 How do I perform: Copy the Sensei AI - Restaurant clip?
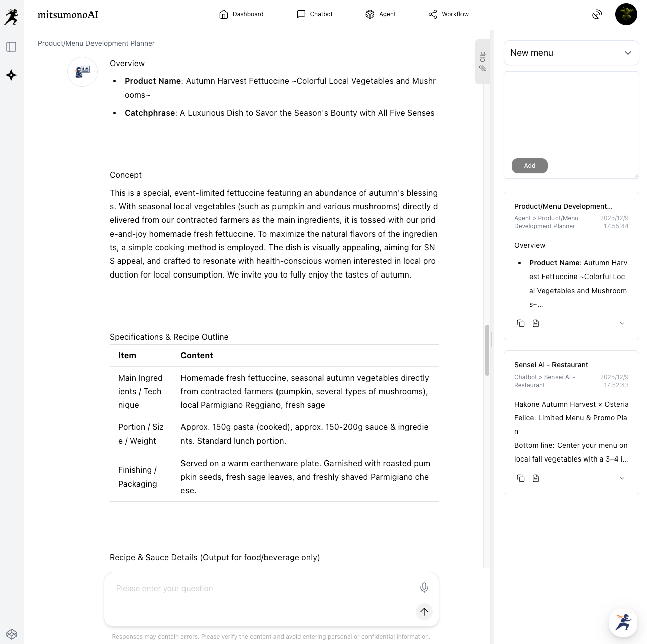click(521, 478)
